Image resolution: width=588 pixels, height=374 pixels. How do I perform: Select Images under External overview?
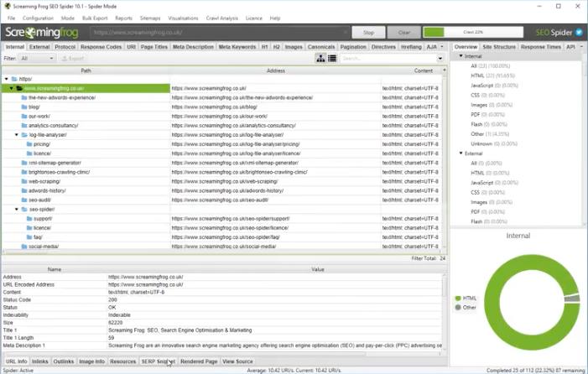[x=492, y=202]
